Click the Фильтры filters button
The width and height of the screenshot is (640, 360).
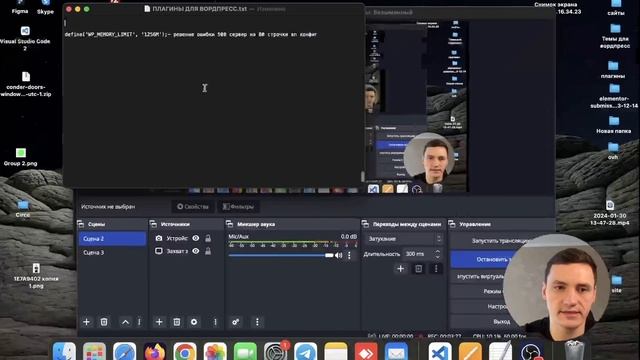tap(238, 207)
